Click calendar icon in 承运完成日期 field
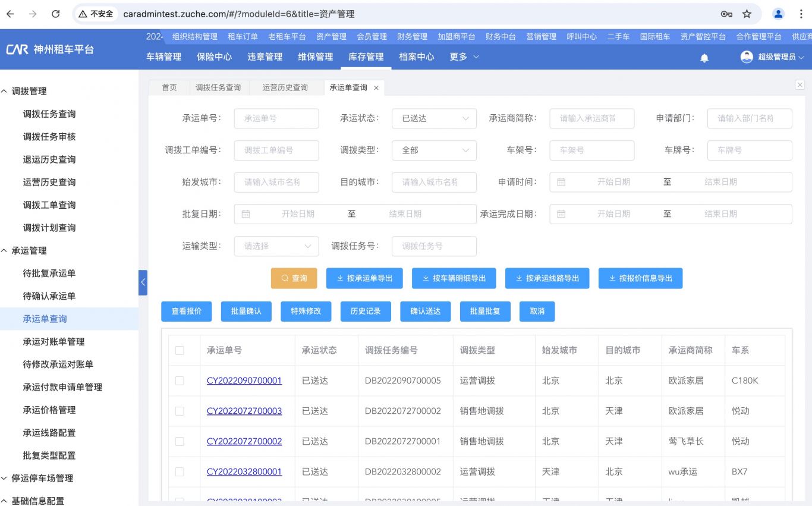 point(561,214)
